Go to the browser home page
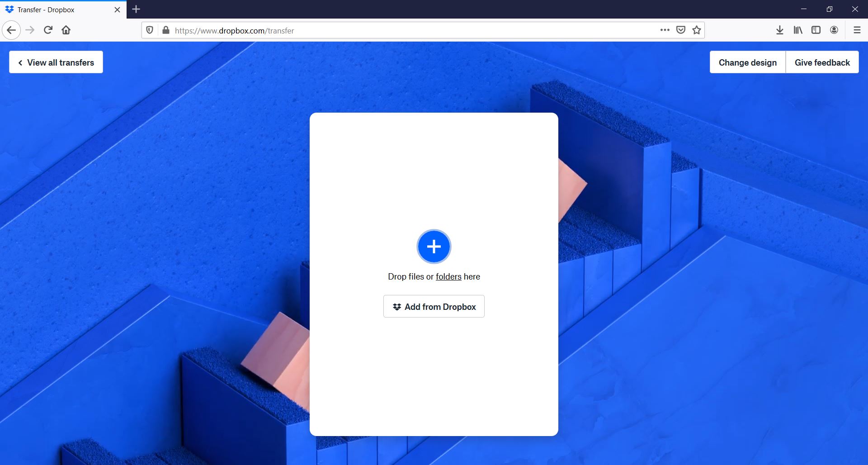The image size is (868, 465). tap(66, 30)
